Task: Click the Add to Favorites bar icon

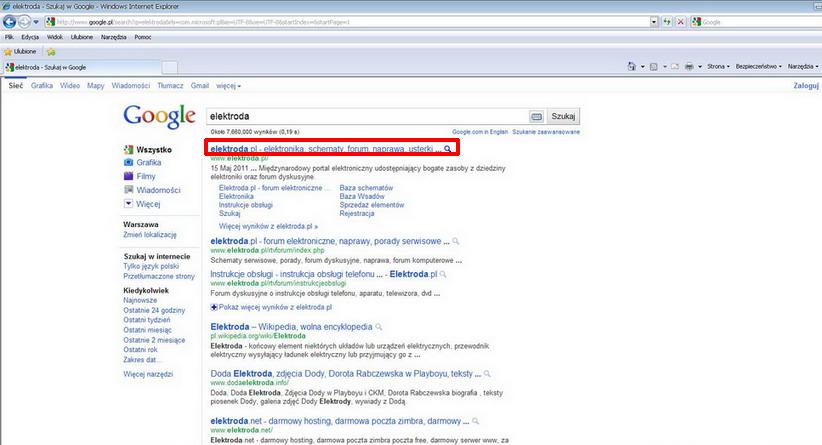Action: coord(51,52)
